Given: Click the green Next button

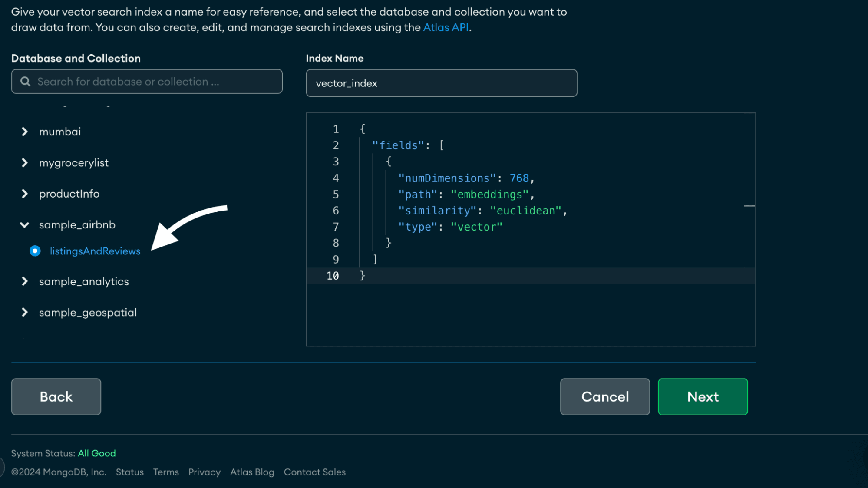Looking at the screenshot, I should tap(703, 396).
